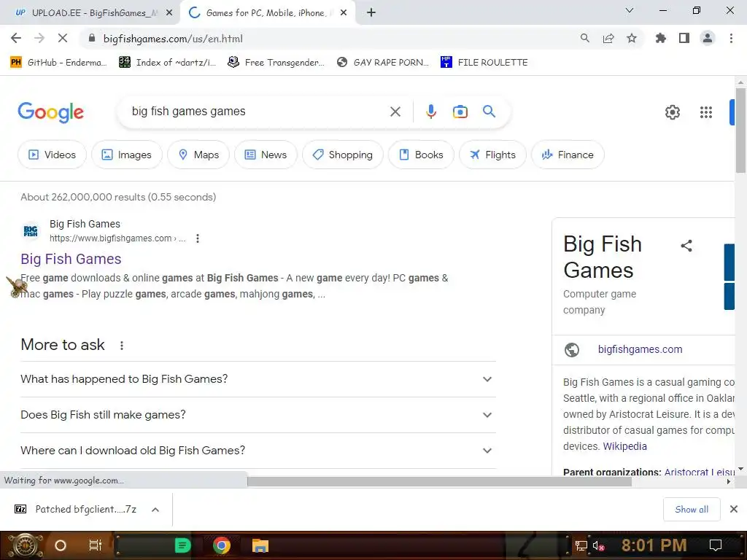The height and width of the screenshot is (560, 747).
Task: Open the FILE ROULETTE bookmark
Action: click(x=484, y=63)
